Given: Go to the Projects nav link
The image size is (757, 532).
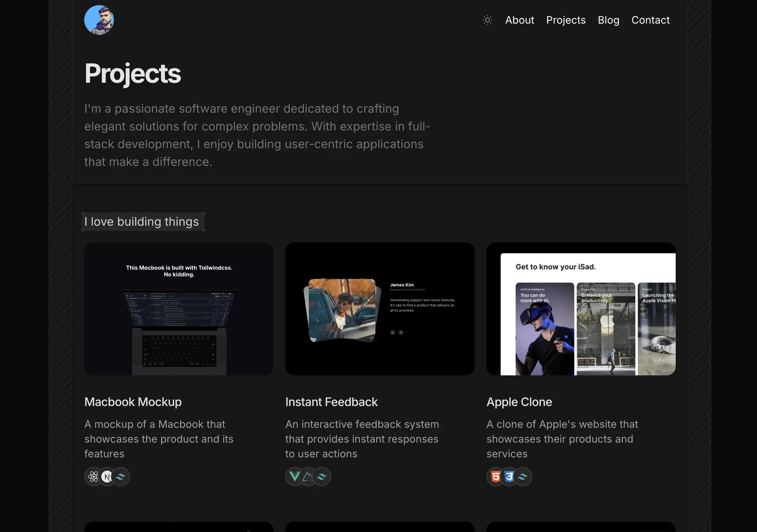Looking at the screenshot, I should coord(566,20).
